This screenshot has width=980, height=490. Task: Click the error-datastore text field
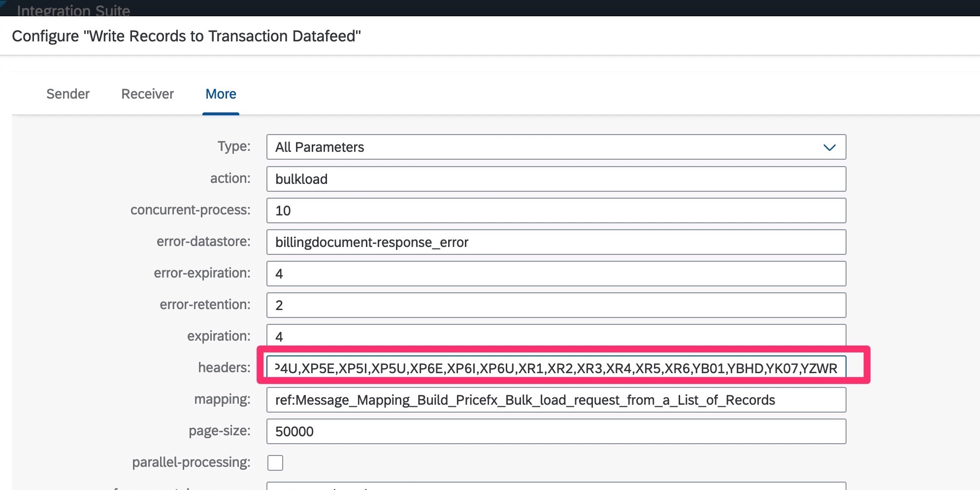click(555, 242)
